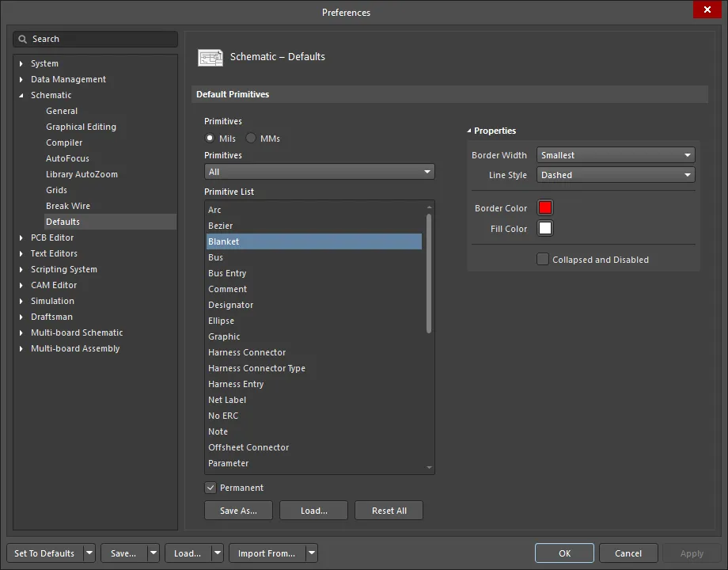Open the Grids preferences page
This screenshot has height=570, width=728.
tap(56, 190)
